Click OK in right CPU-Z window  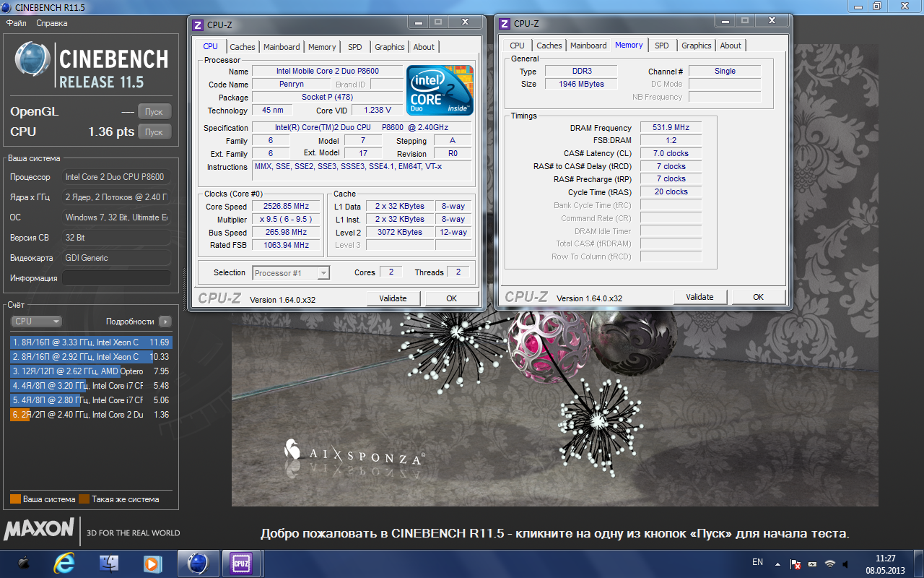(758, 297)
